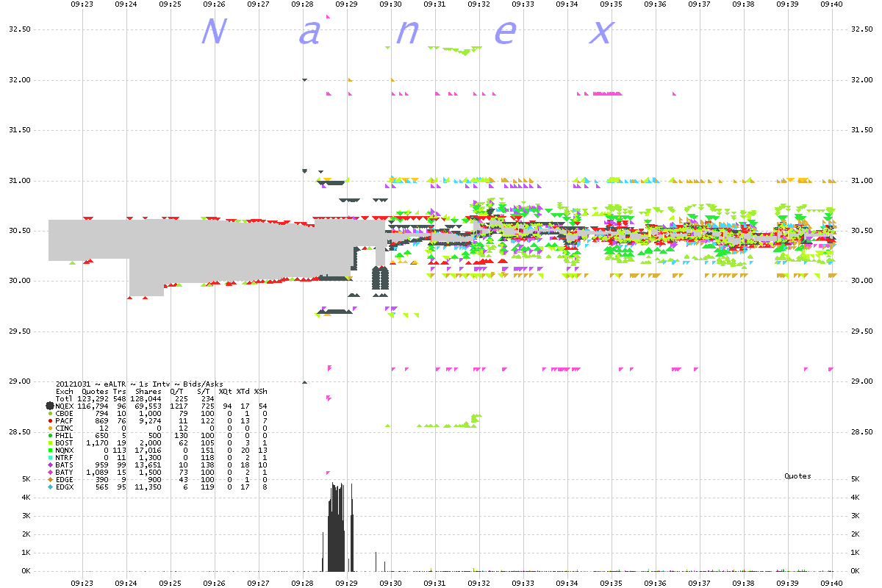The height and width of the screenshot is (588, 882).
Task: Click the NQEX shares value '69,553'
Action: click(x=148, y=406)
